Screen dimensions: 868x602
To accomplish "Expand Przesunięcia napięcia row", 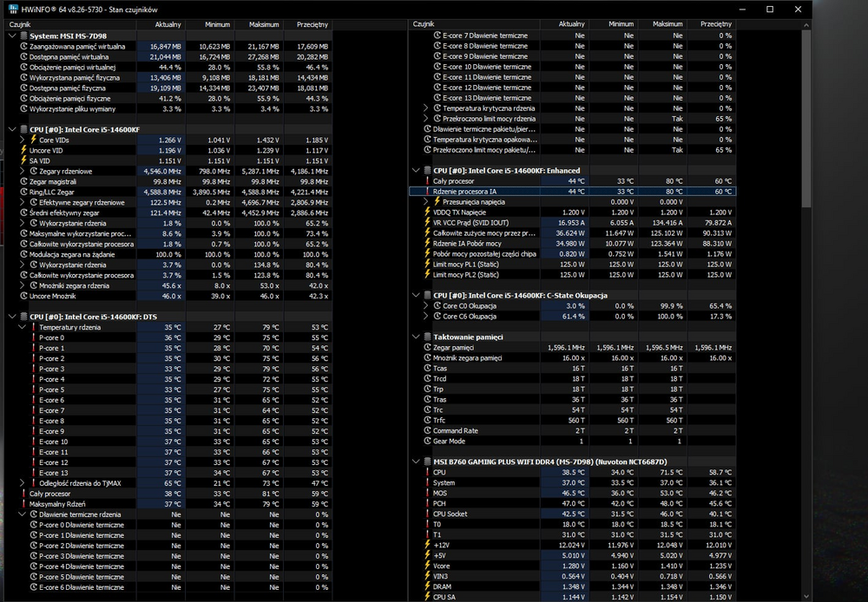I will 426,202.
